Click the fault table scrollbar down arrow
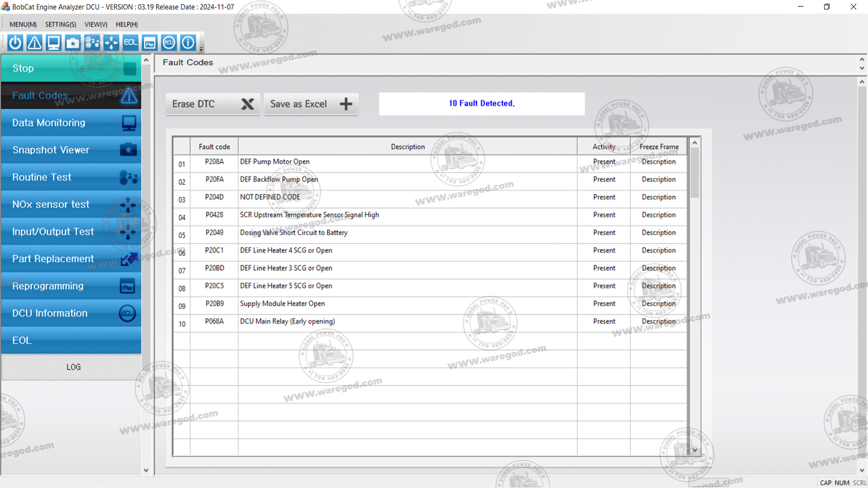 pyautogui.click(x=694, y=450)
